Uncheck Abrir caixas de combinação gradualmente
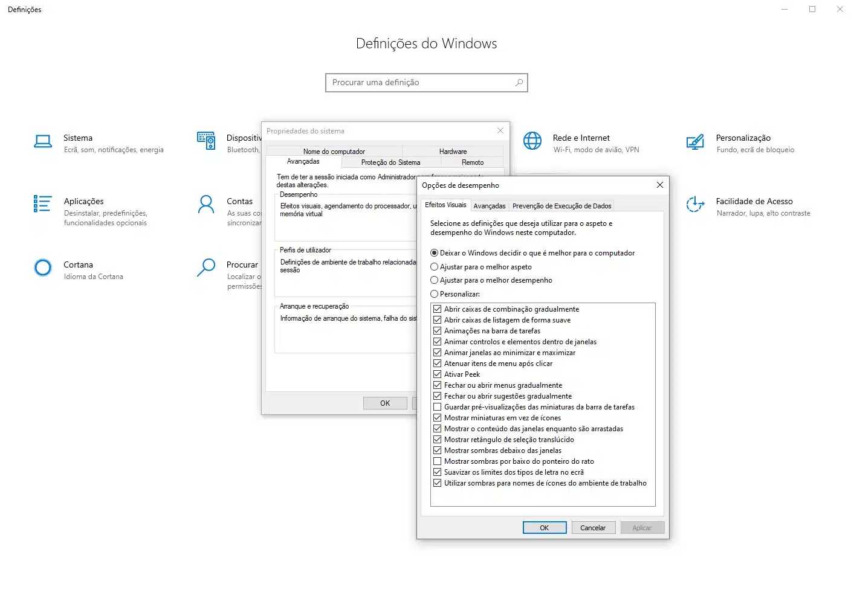The image size is (854, 616). click(437, 309)
